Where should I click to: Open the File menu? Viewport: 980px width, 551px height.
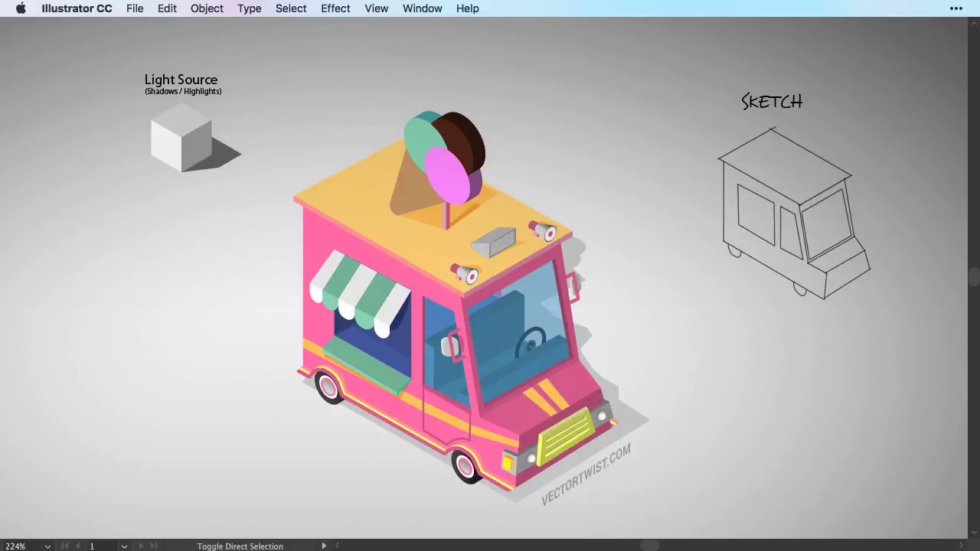click(x=135, y=8)
